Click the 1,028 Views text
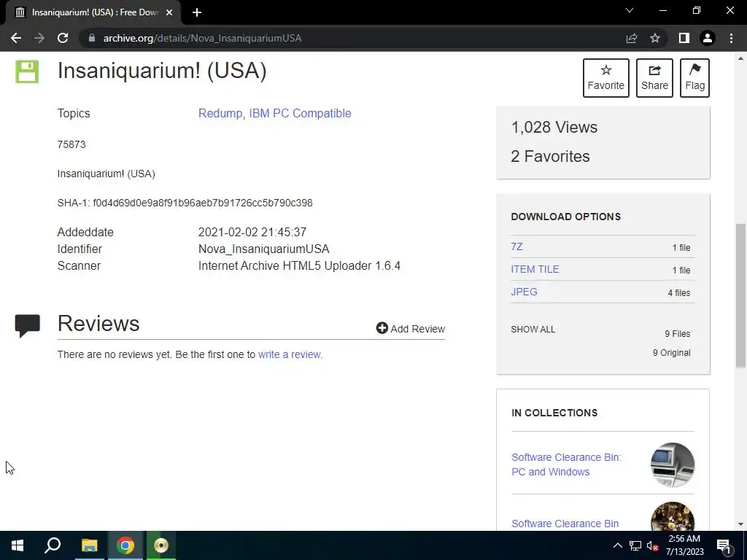Screen dimensions: 747x560 tap(554, 127)
